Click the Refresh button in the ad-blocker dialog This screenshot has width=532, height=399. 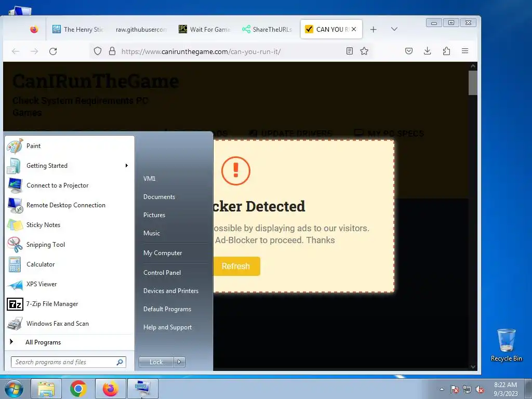click(x=236, y=267)
